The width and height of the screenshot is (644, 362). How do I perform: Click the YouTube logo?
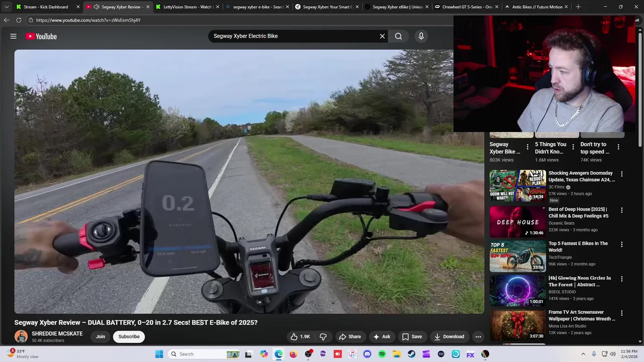pos(41,36)
